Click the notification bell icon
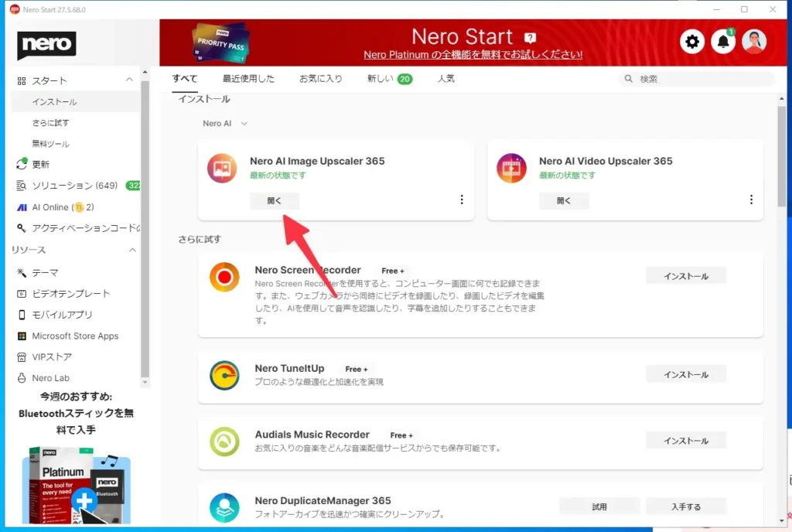The image size is (792, 532). [x=723, y=42]
